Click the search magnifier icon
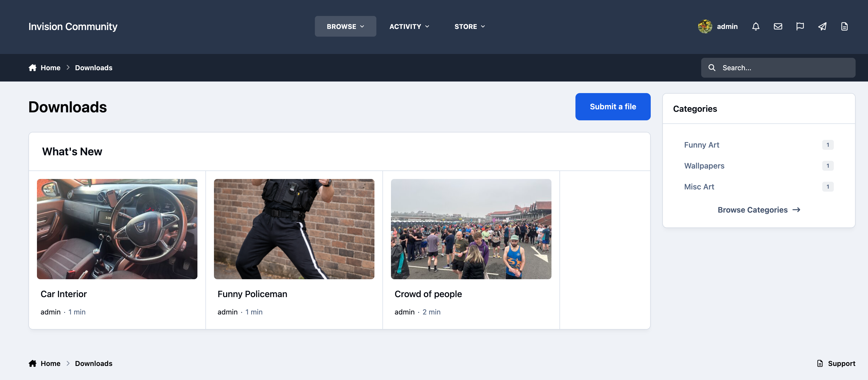This screenshot has width=868, height=380. coord(712,68)
